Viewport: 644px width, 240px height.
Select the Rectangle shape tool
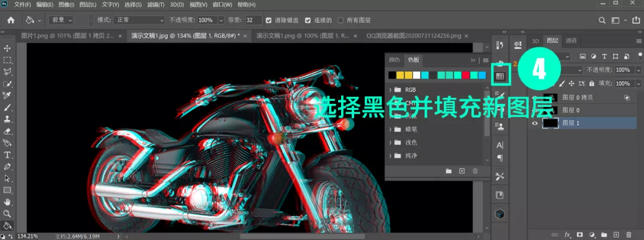7,190
